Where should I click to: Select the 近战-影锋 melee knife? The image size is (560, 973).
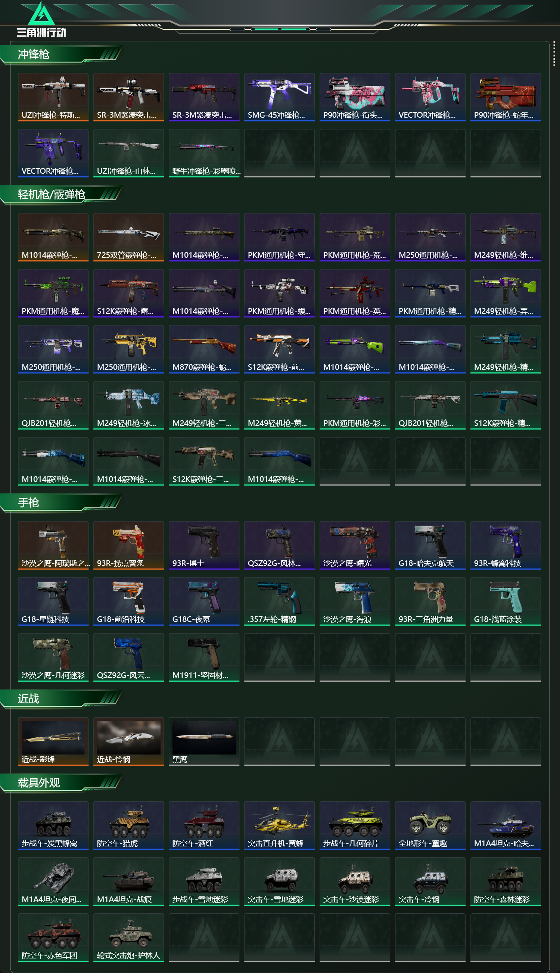coord(53,741)
